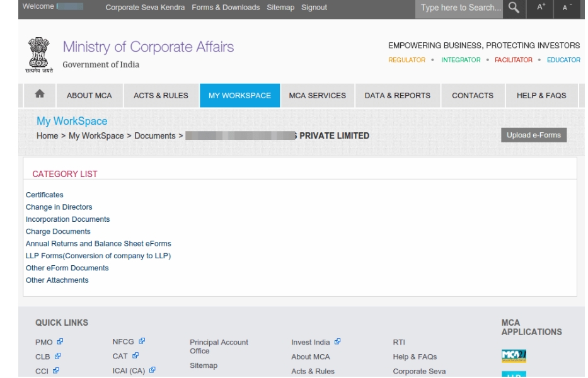Screen dimensions: 588x378
Task: Open the Acts & Rules menu
Action: point(161,95)
